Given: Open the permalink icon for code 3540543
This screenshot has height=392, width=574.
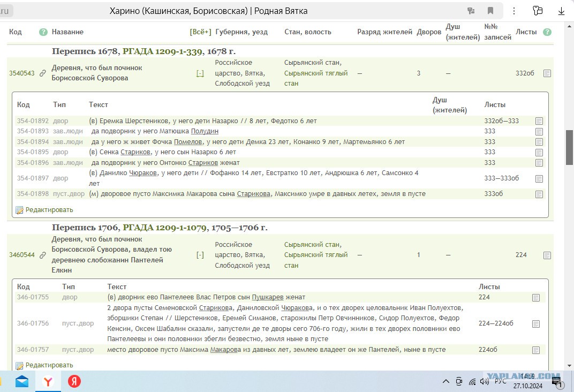Looking at the screenshot, I should (x=43, y=73).
